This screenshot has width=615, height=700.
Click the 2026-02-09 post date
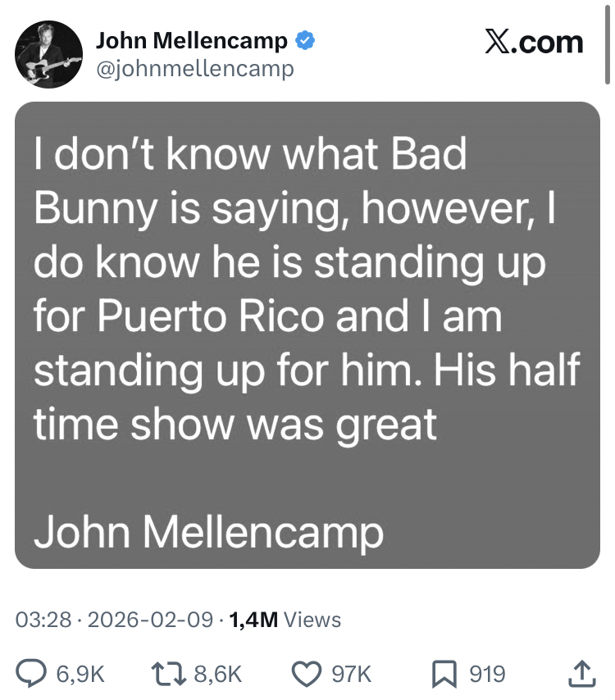151,620
